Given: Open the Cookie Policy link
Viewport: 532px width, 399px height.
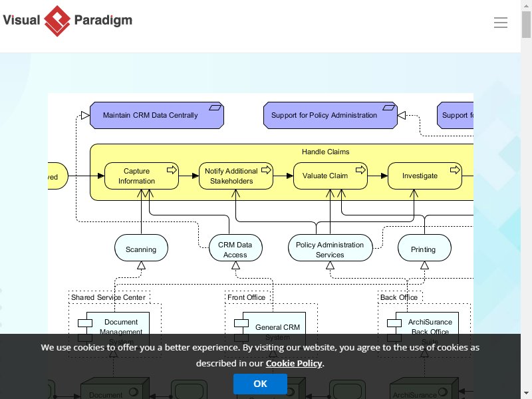Looking at the screenshot, I should click(293, 363).
